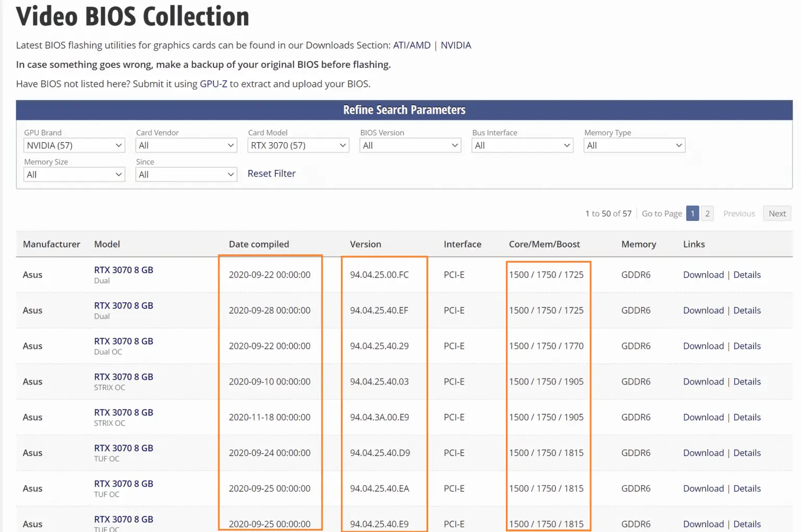The width and height of the screenshot is (801, 532).
Task: Download BIOS version 94.04.25.00.FC
Action: point(703,275)
